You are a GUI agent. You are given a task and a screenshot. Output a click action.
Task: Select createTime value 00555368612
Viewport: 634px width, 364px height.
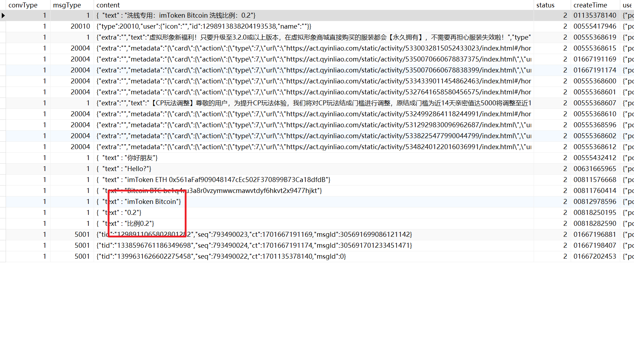point(595,147)
